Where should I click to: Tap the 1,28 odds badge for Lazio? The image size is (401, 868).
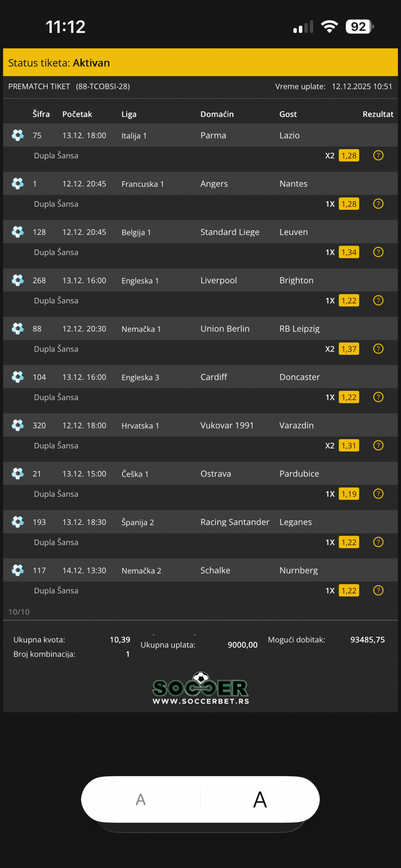[x=349, y=155]
